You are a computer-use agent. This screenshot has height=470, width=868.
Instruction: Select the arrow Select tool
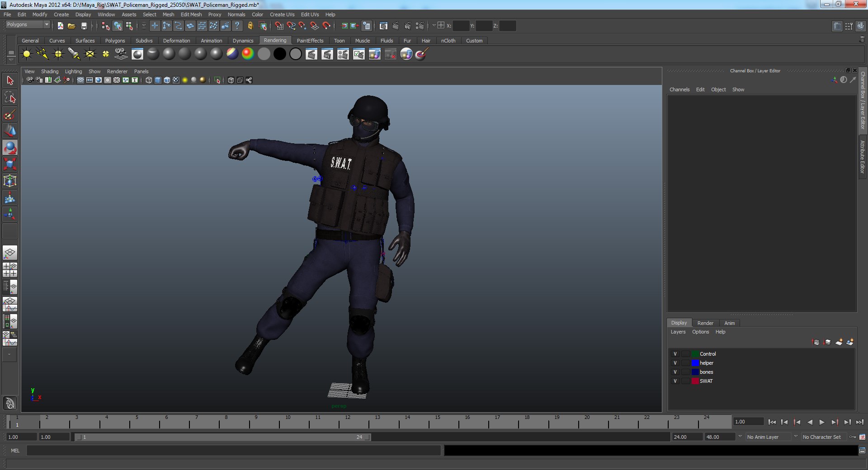click(x=10, y=81)
